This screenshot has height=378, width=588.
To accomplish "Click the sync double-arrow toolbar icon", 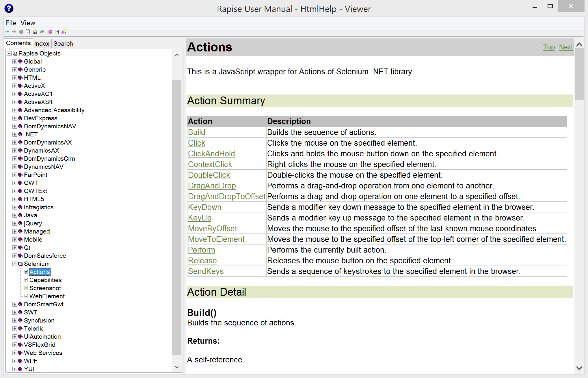I will 42,32.
